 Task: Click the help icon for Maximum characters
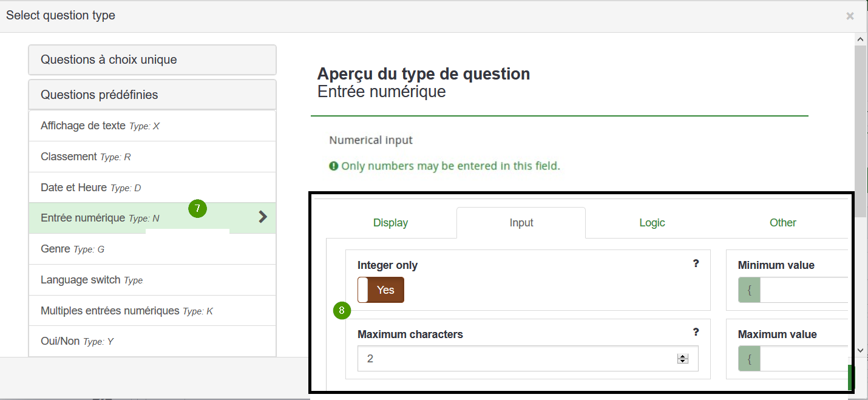coord(696,332)
